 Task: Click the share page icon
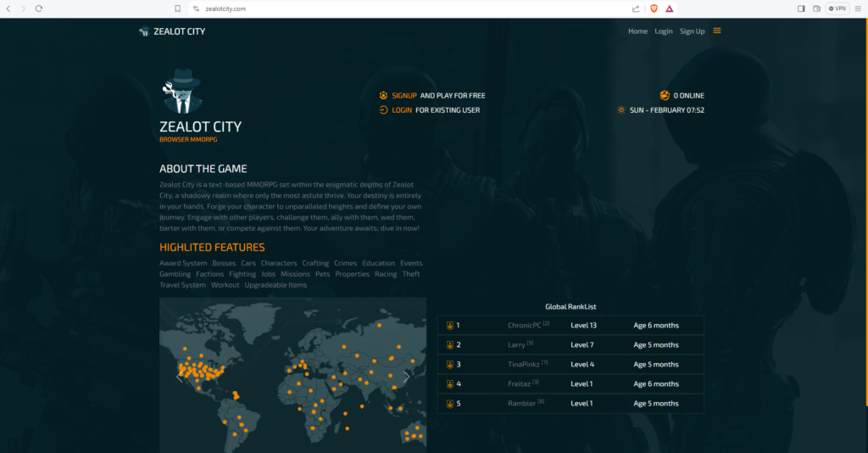[636, 8]
